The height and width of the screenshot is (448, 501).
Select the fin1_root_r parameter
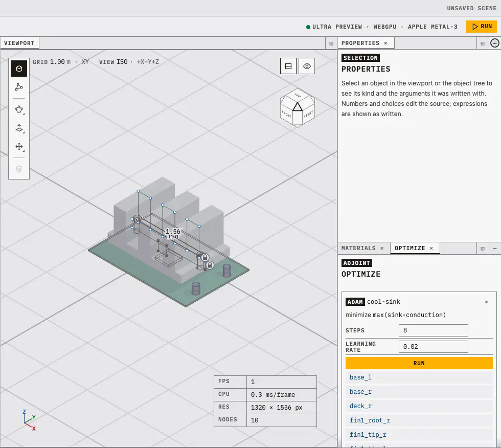click(419, 420)
